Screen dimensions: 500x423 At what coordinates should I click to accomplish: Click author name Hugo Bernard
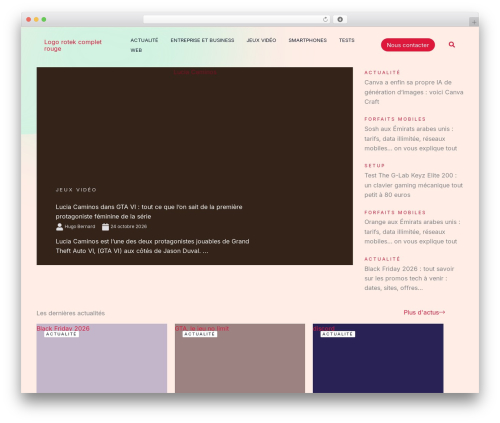click(80, 227)
